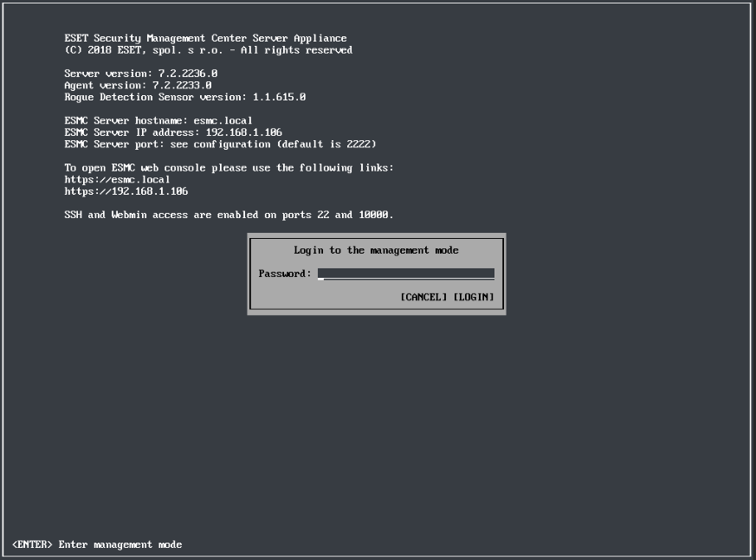Click the ESMC Server hostname line

tap(158, 120)
